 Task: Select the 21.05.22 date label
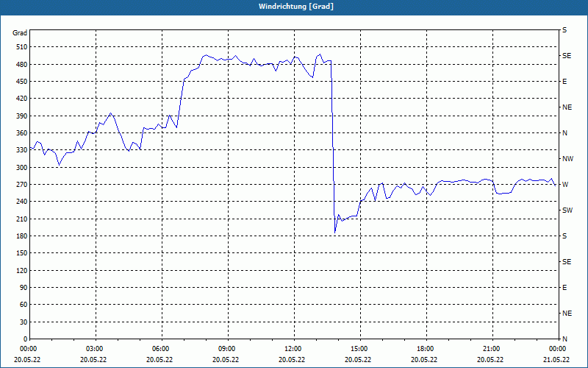(x=556, y=360)
